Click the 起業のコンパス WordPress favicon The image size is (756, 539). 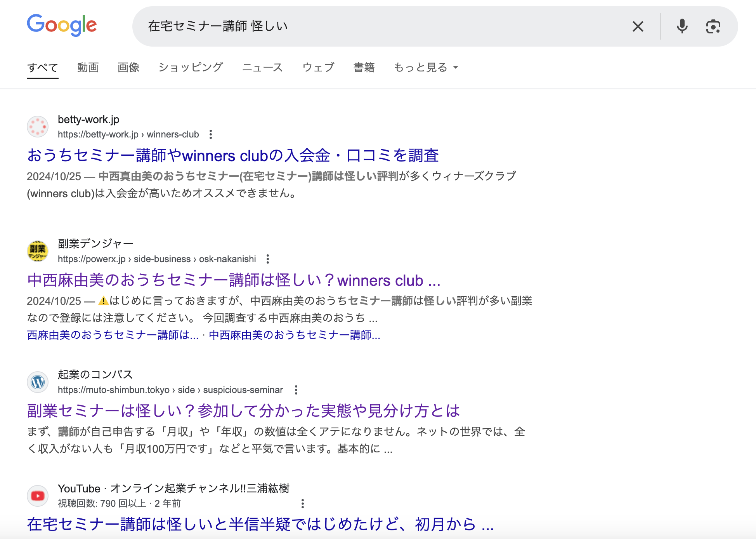click(x=38, y=382)
